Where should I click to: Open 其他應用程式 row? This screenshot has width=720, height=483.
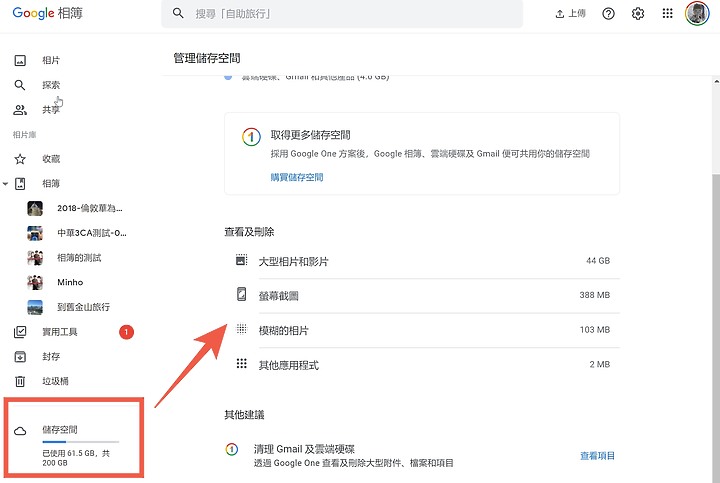[422, 365]
